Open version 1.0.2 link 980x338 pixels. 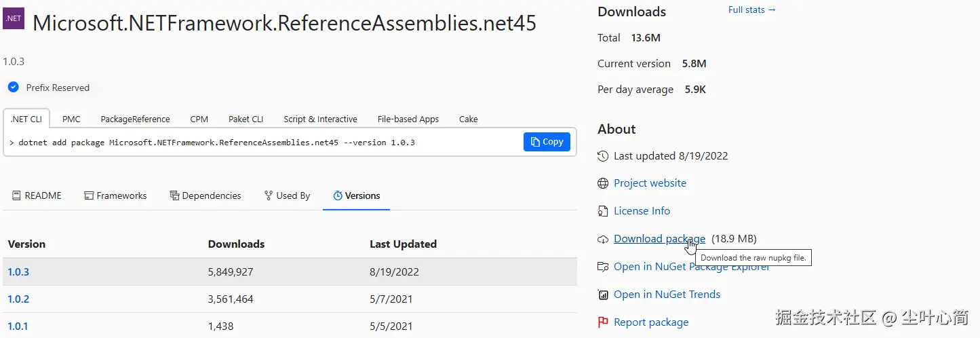click(x=18, y=299)
